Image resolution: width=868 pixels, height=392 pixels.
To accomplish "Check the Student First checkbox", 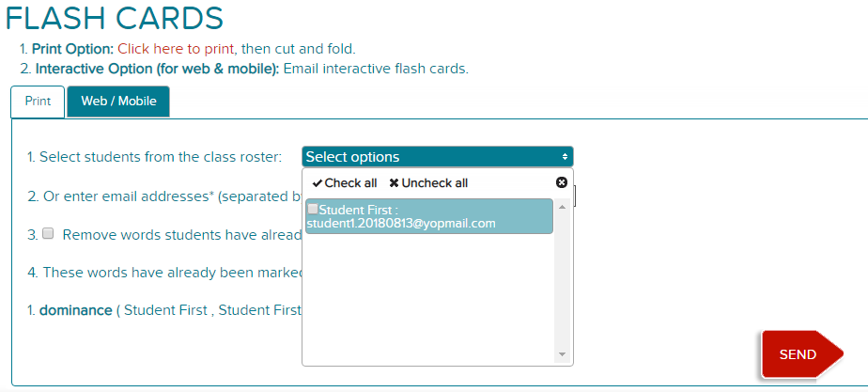I will (x=313, y=209).
